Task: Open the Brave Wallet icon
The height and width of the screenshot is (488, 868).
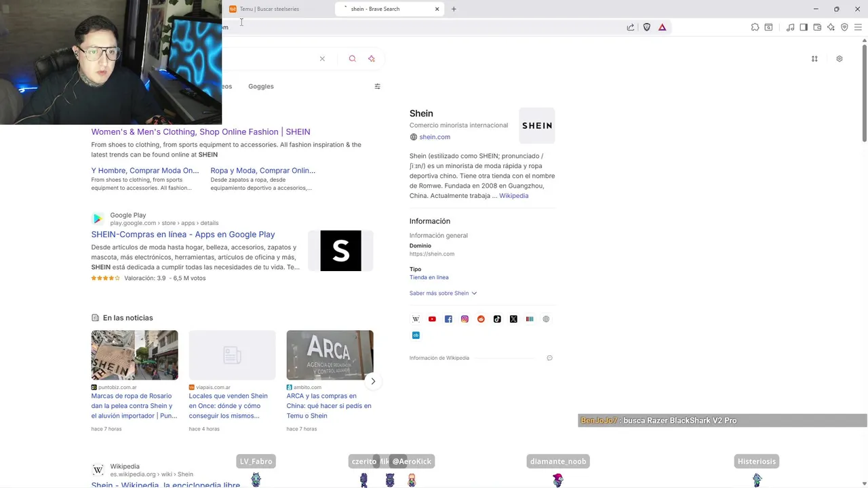Action: [x=817, y=27]
